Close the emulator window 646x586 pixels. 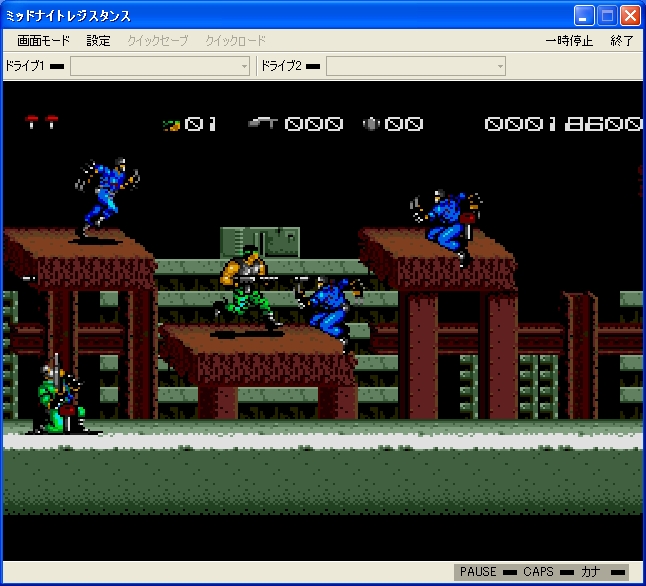[630, 16]
